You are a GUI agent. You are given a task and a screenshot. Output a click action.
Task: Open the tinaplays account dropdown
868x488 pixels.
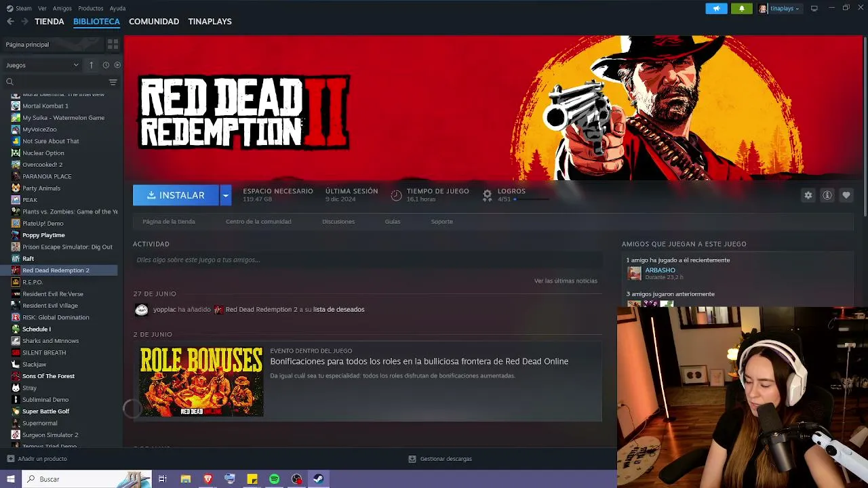pos(780,9)
